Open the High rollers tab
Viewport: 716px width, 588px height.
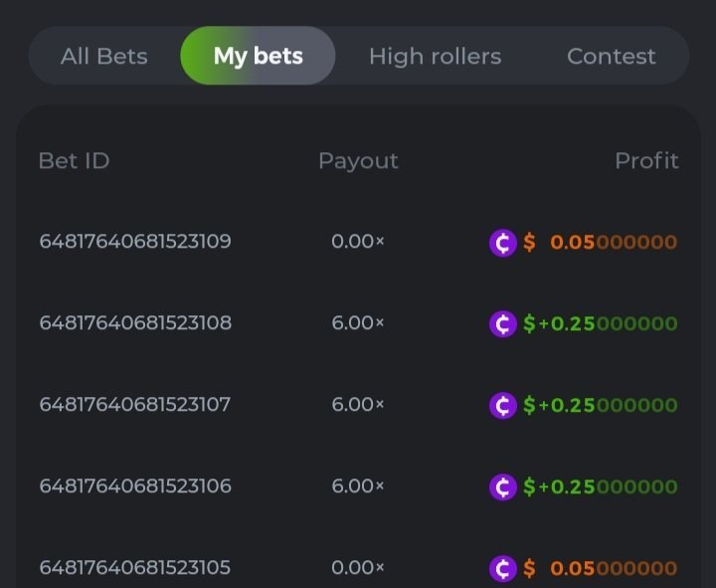click(x=435, y=56)
